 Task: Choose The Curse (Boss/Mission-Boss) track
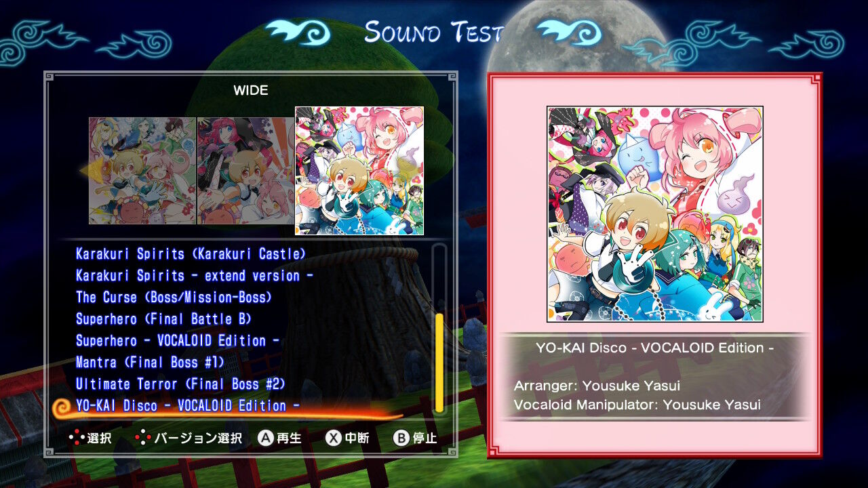click(174, 298)
